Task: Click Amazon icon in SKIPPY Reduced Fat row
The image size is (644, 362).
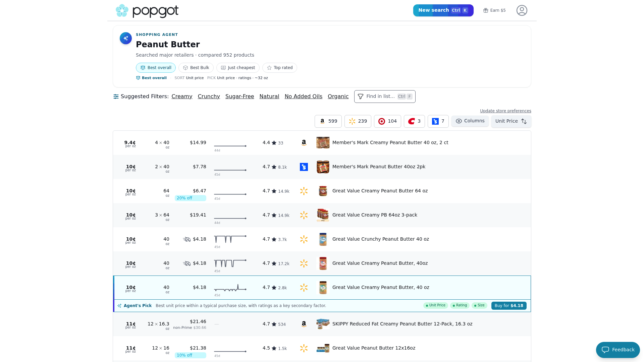Action: tap(304, 324)
